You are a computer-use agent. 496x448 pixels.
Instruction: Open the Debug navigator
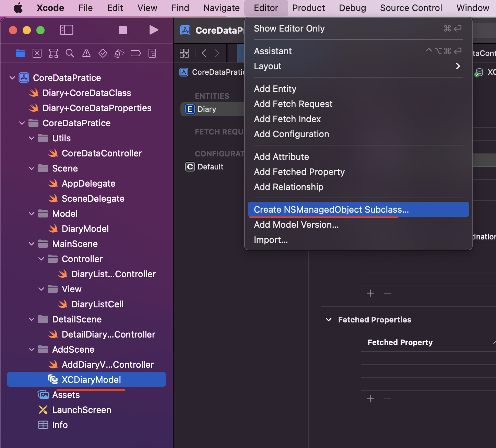pos(119,53)
